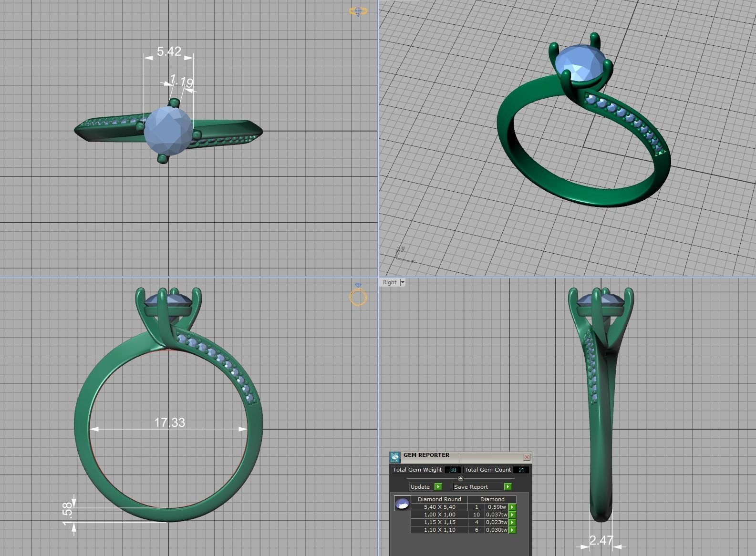This screenshot has height=556, width=756.
Task: Click the Total Gem Count label
Action: (x=487, y=470)
